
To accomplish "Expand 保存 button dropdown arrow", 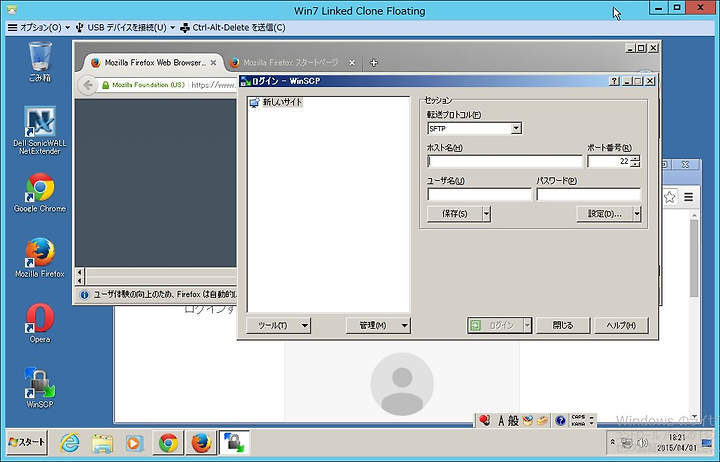I will click(487, 214).
